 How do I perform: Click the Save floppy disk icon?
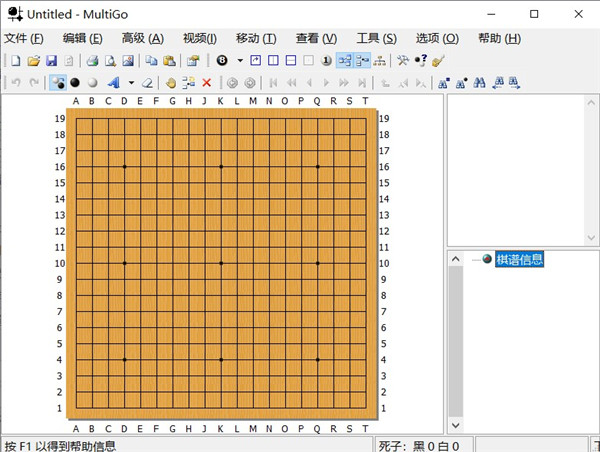point(51,61)
